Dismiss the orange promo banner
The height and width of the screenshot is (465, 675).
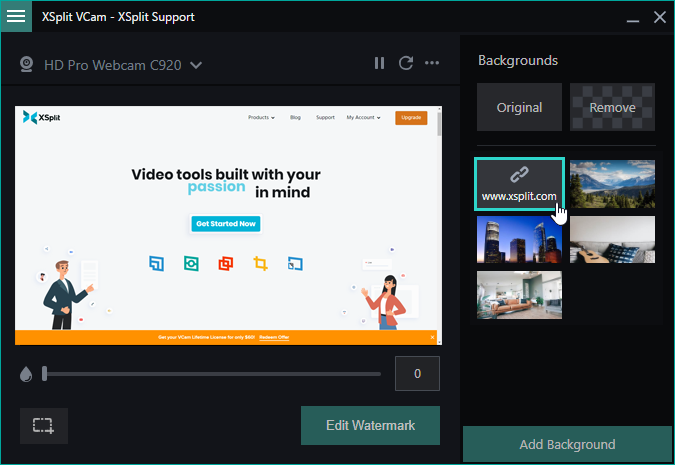click(x=432, y=337)
